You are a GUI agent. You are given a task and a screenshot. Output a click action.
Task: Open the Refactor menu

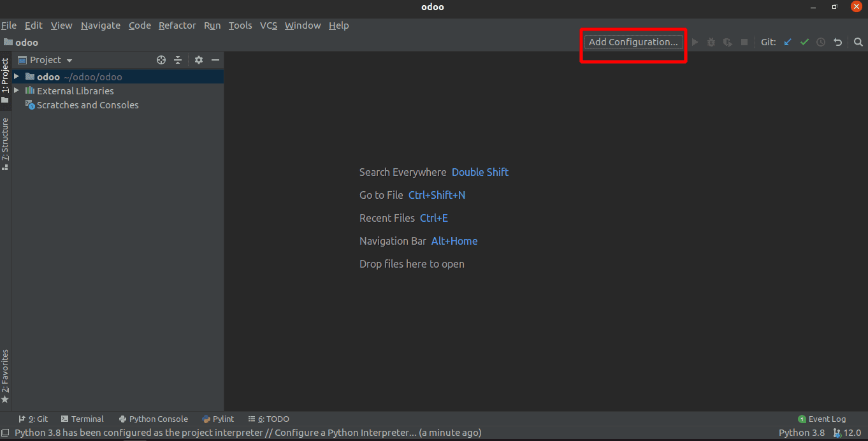[x=177, y=25]
